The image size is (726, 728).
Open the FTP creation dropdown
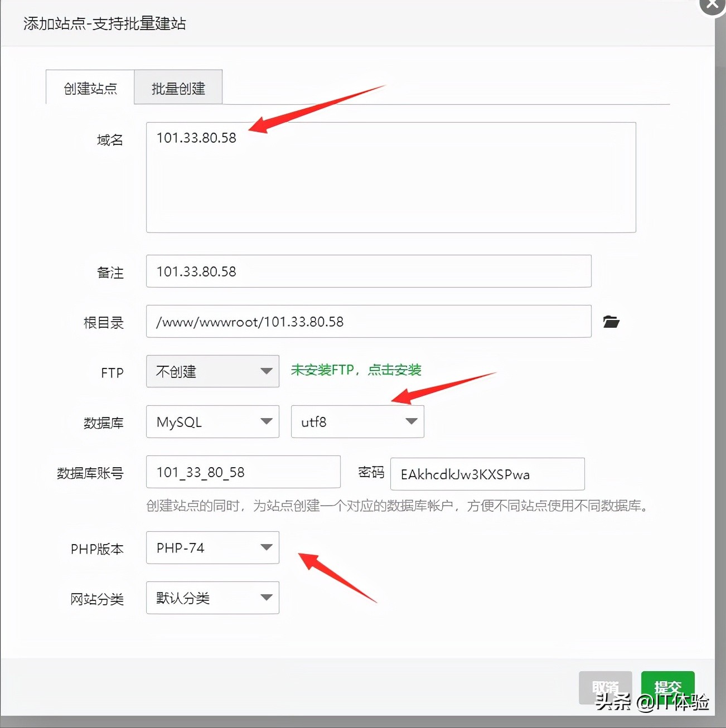click(212, 371)
